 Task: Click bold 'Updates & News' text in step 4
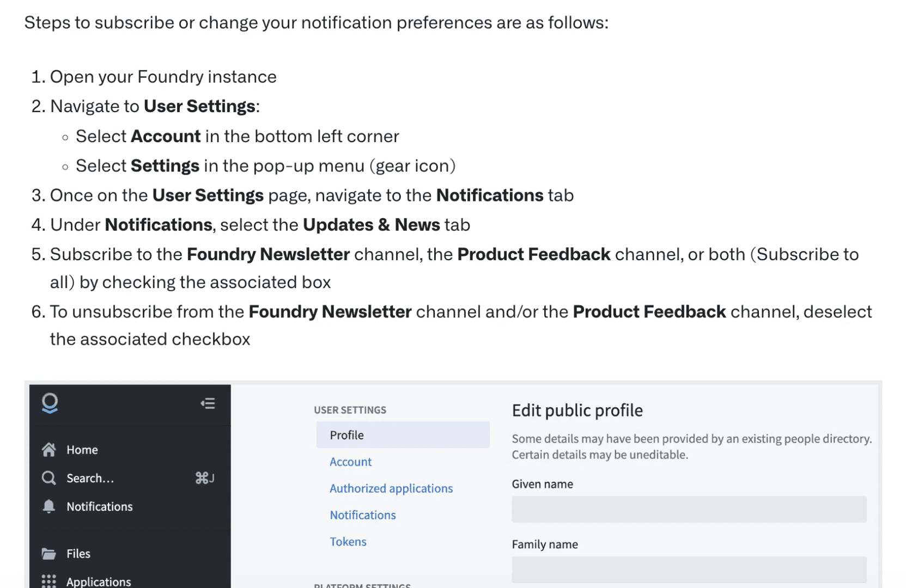371,225
